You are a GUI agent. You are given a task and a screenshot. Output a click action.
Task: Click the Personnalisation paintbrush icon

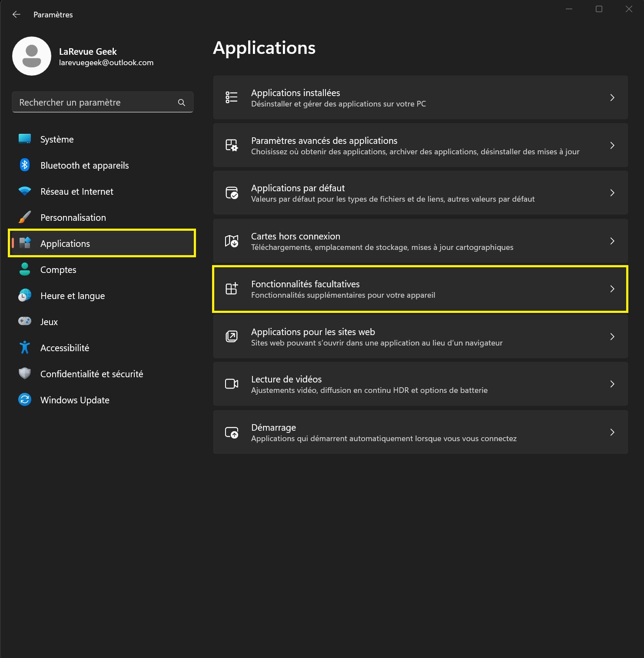[x=25, y=217]
